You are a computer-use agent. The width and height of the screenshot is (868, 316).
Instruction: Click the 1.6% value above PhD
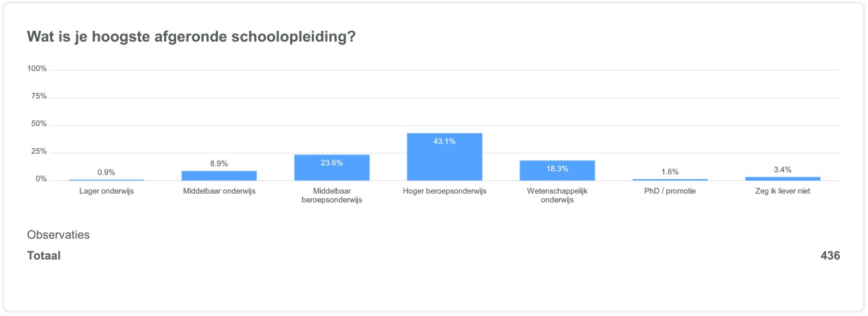[x=670, y=172]
